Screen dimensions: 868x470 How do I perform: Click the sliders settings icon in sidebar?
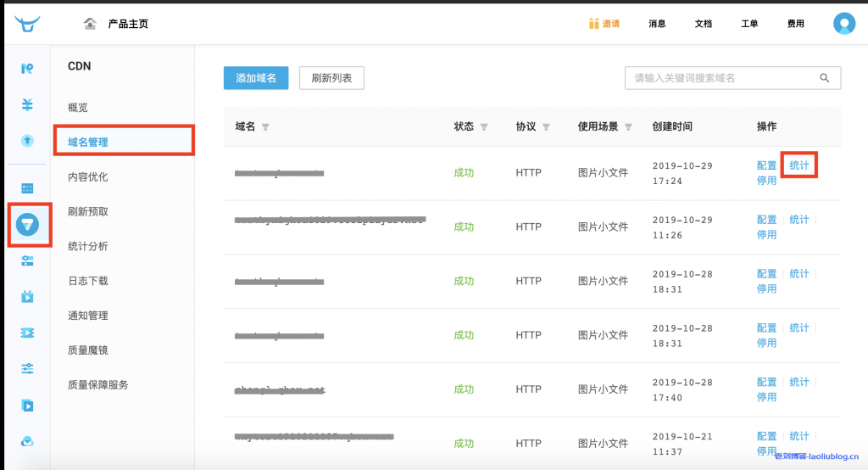pos(27,368)
